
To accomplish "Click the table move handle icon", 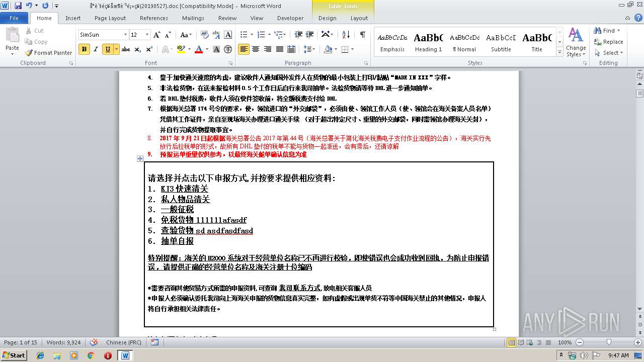I will pyautogui.click(x=140, y=158).
